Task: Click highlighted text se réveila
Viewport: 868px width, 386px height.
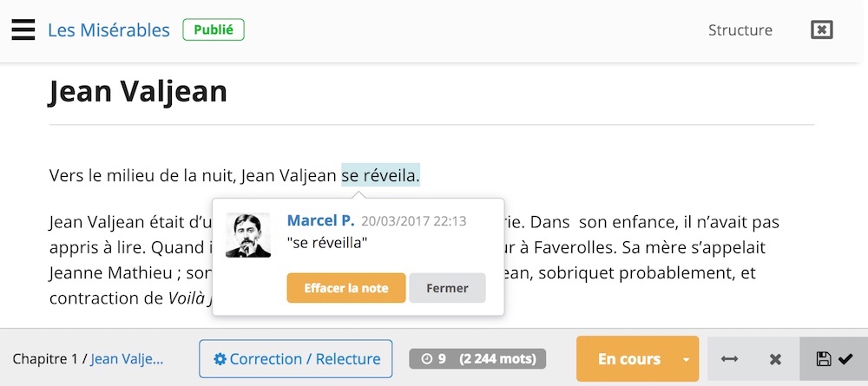Action: (380, 175)
